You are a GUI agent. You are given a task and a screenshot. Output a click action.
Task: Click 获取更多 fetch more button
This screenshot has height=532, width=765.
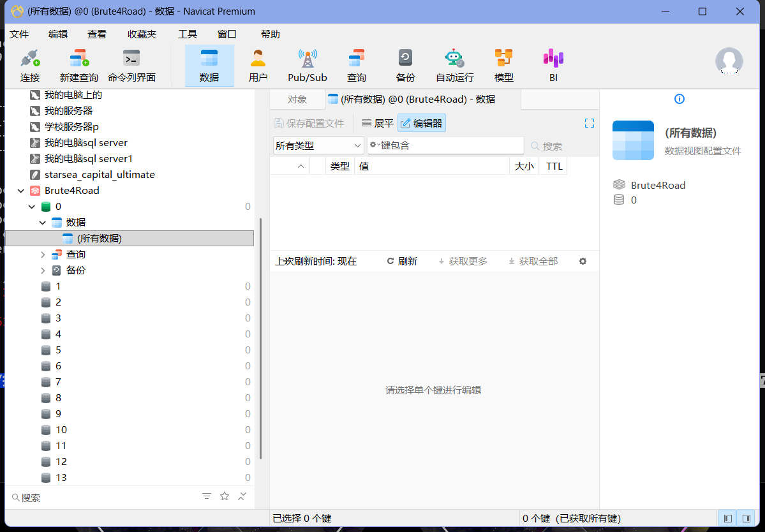(x=463, y=262)
